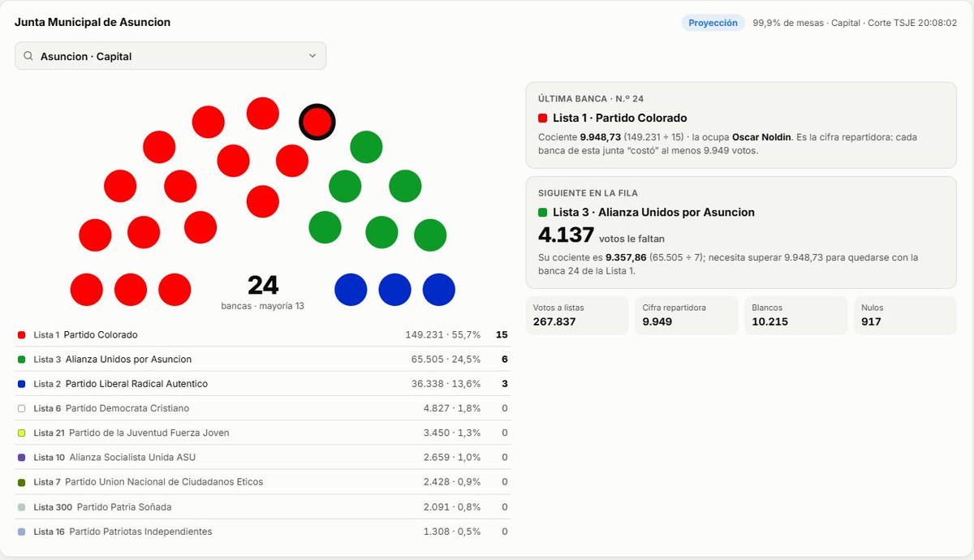Select the "Alianza Unidos por Asuncion" name in the results list
Viewport: 974px width, 560px height.
128,360
